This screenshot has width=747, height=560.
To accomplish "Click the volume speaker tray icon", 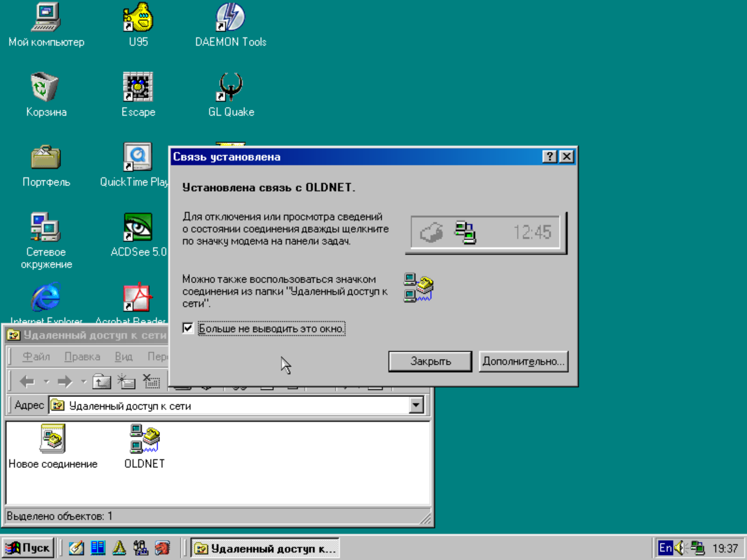I will 681,548.
